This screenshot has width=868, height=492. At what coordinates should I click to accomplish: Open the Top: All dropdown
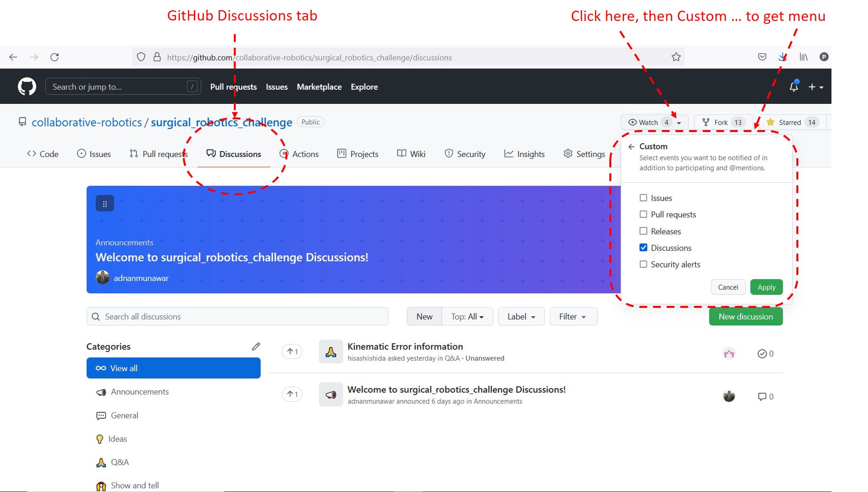click(x=468, y=317)
